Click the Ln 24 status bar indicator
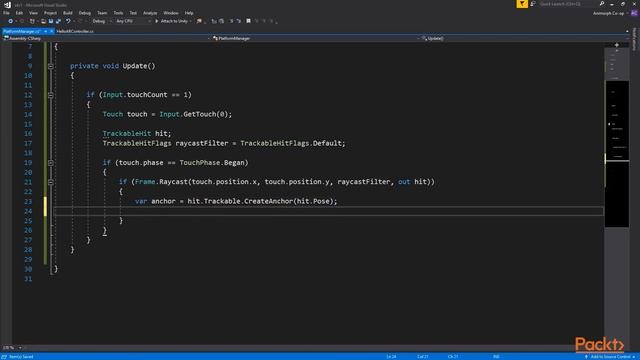The height and width of the screenshot is (360, 640). (391, 357)
